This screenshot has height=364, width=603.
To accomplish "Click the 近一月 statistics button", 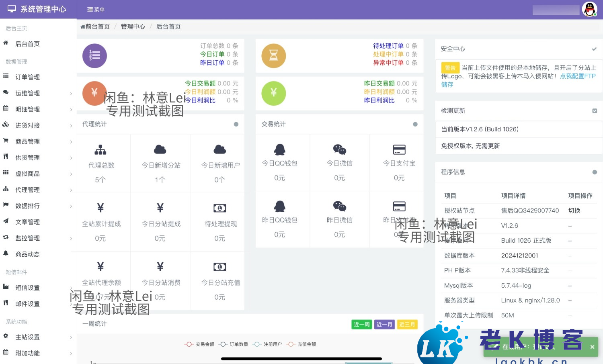I will (x=384, y=325).
